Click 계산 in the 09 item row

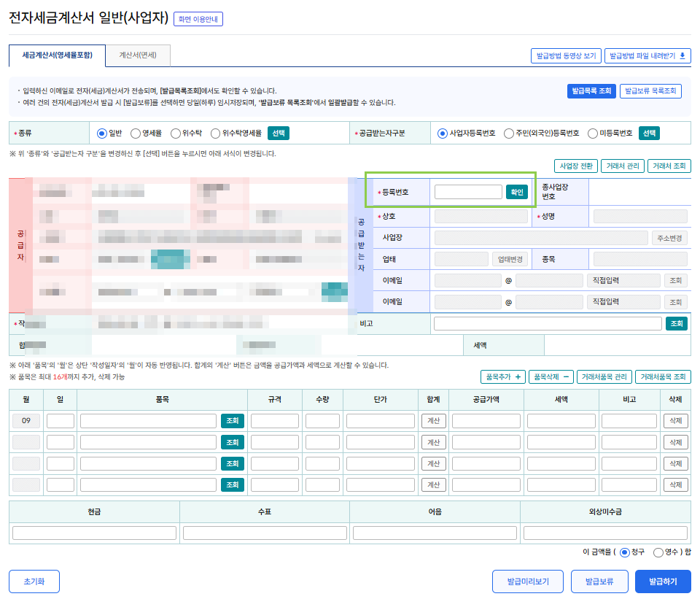(433, 421)
